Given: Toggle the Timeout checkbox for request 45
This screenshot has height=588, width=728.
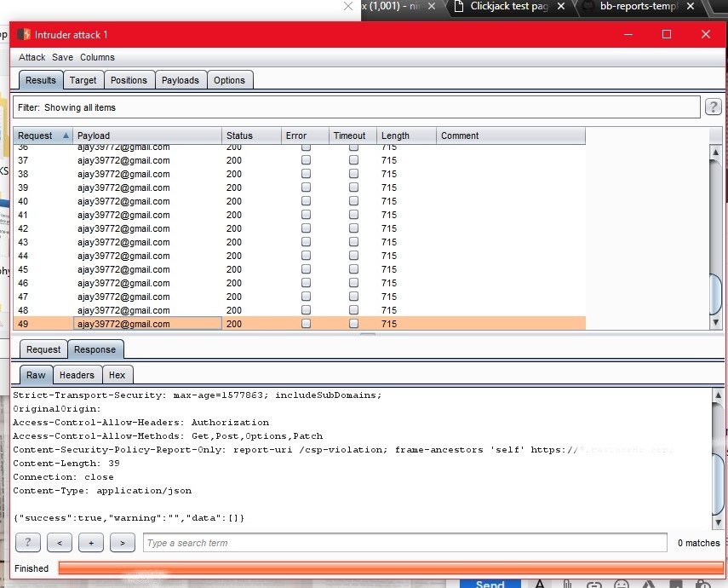Looking at the screenshot, I should point(353,269).
